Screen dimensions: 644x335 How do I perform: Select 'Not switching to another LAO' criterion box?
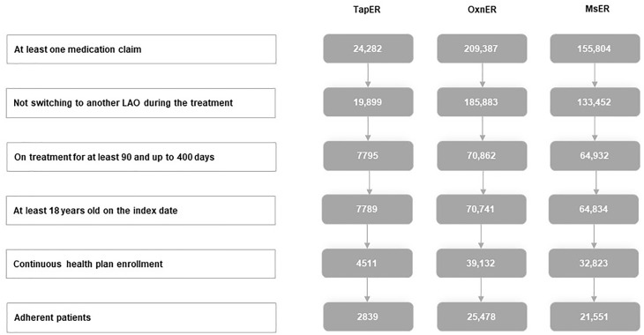pyautogui.click(x=141, y=103)
